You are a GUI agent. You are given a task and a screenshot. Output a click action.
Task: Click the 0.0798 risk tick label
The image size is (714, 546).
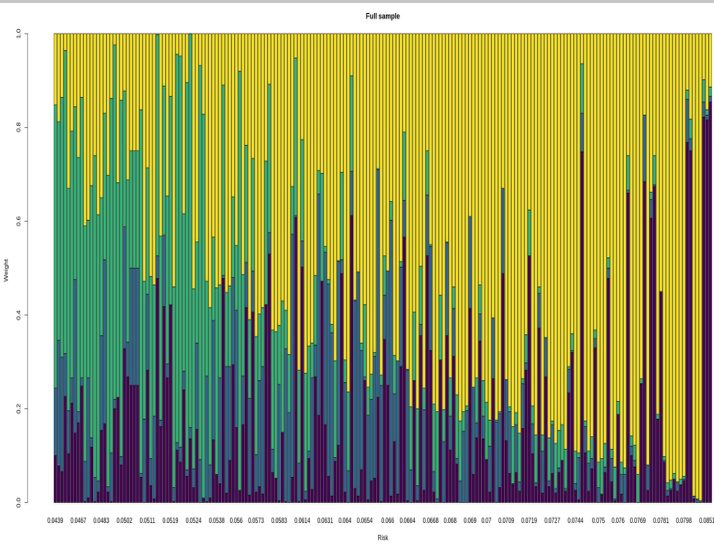click(x=684, y=521)
